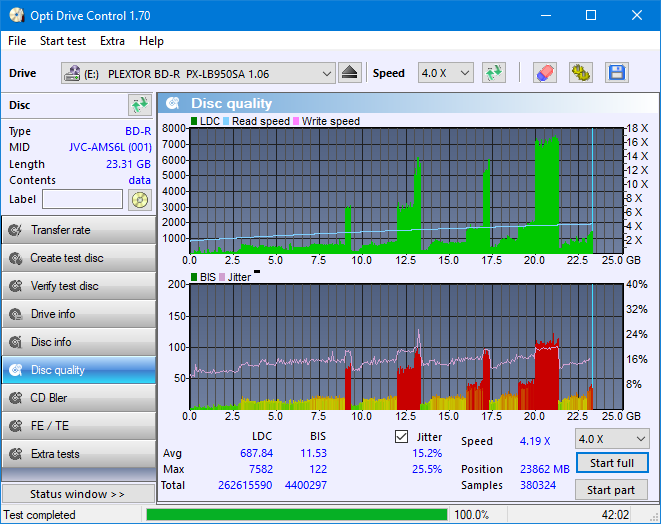Viewport: 661px width, 524px height.
Task: Click the LDC chart area
Action: click(406, 191)
